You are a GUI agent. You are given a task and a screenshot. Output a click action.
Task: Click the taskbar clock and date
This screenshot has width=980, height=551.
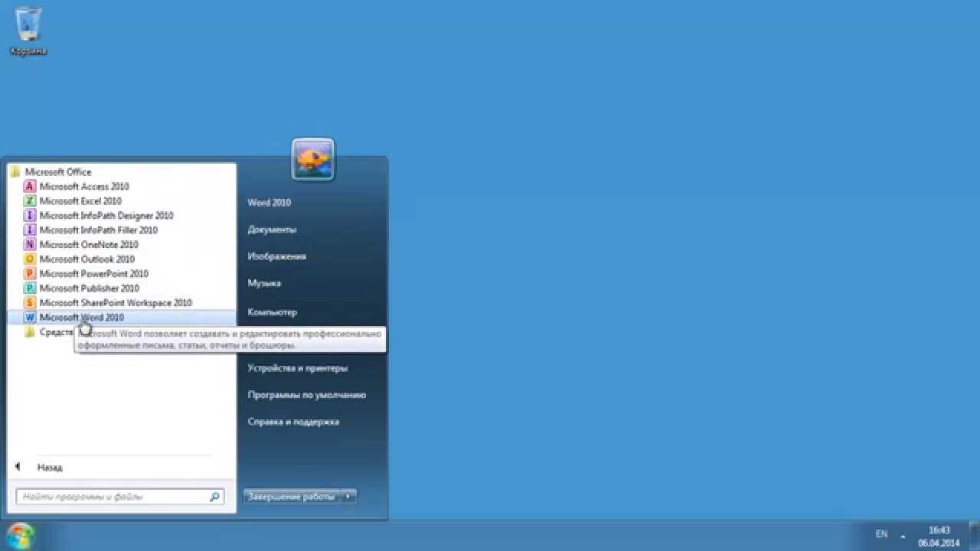coord(939,536)
